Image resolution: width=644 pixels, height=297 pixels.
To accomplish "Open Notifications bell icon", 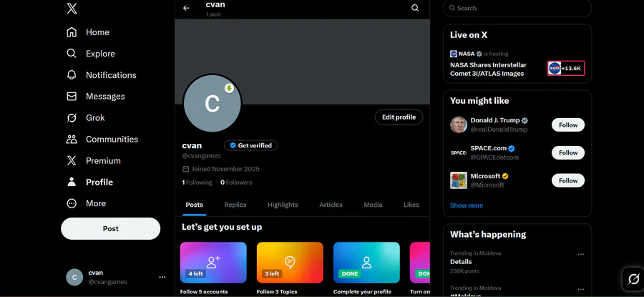I will (72, 74).
